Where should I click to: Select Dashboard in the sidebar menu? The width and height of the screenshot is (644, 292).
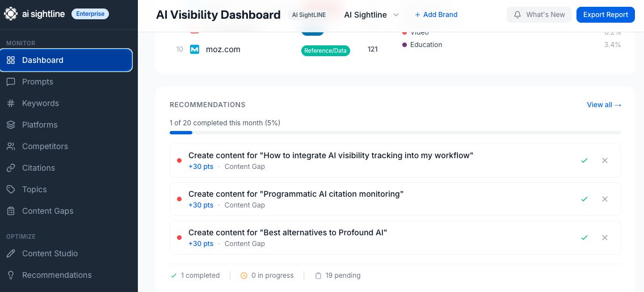coord(66,60)
